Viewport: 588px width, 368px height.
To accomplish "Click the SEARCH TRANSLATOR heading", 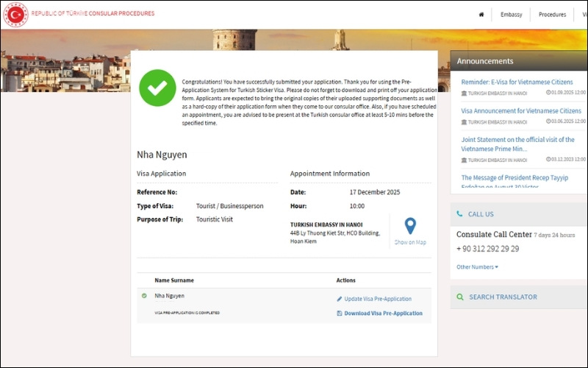I will click(x=503, y=297).
